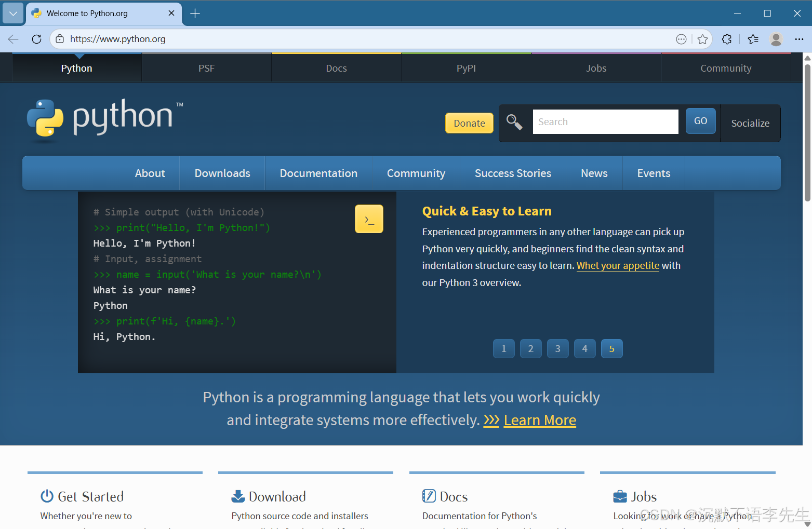The width and height of the screenshot is (812, 529).
Task: Focus the Search input field
Action: click(606, 121)
